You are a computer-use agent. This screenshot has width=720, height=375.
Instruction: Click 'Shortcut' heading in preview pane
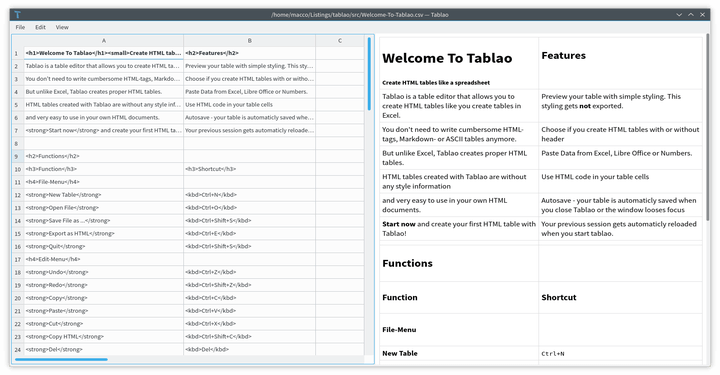coord(558,297)
